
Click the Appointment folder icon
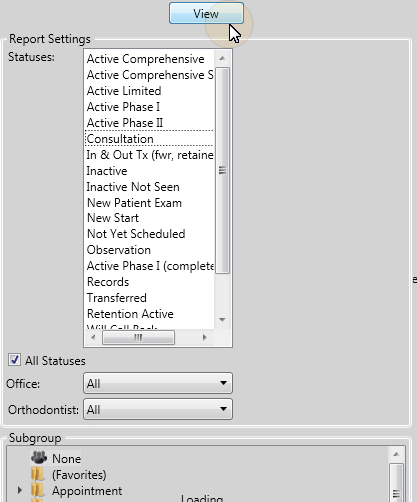point(37,490)
